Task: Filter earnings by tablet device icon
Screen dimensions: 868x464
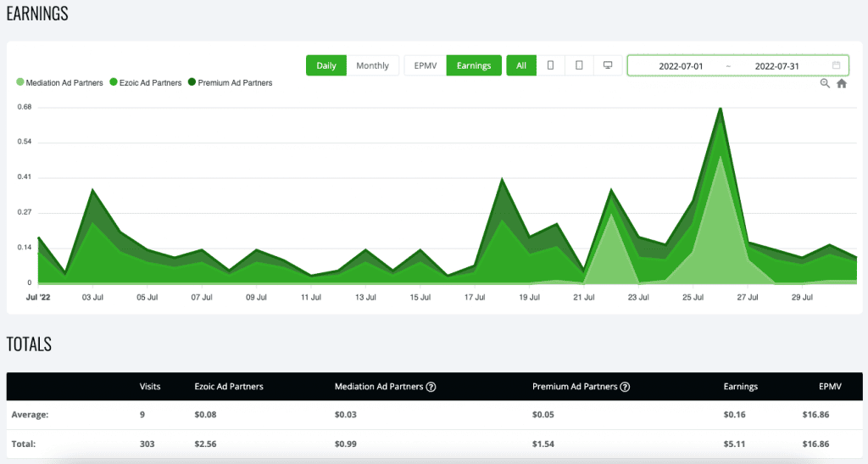Action: pyautogui.click(x=579, y=65)
